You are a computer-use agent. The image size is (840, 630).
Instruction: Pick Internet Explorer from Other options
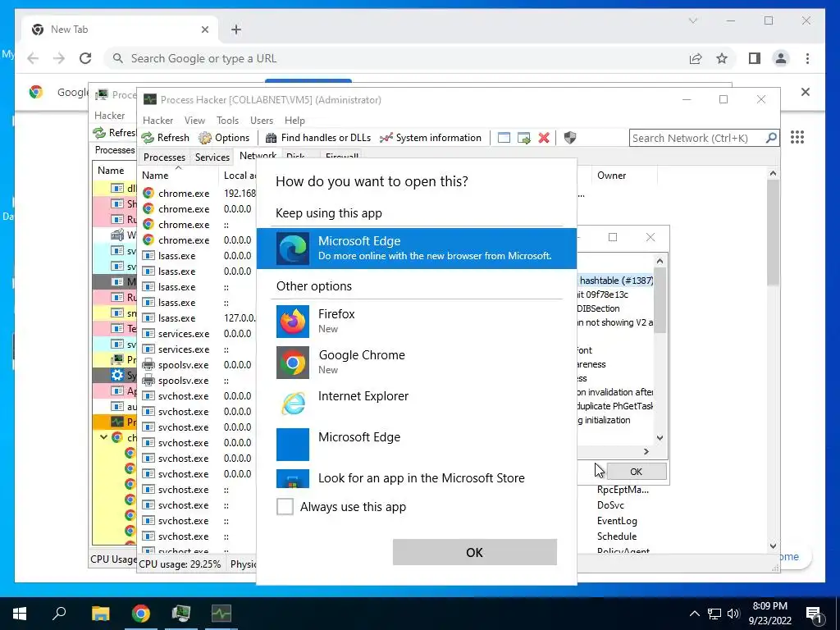(x=416, y=403)
